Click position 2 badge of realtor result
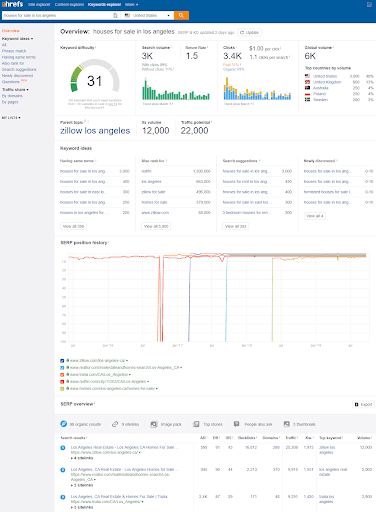 [63, 470]
